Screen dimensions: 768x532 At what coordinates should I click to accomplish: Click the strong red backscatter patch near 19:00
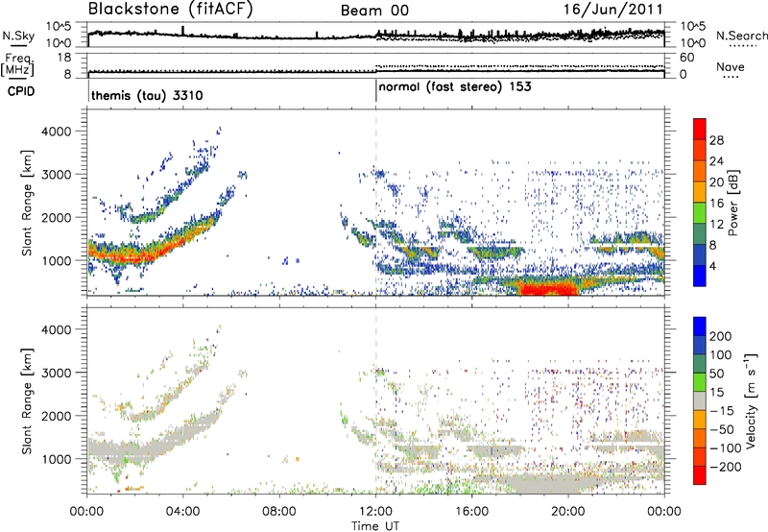pos(548,287)
